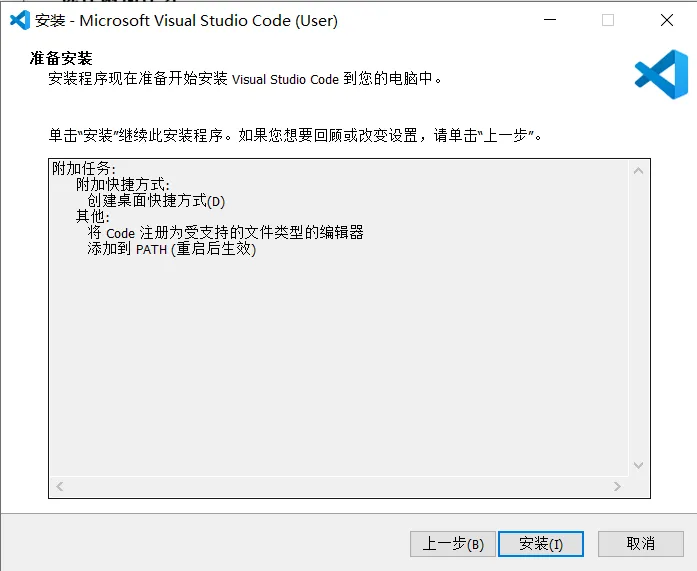Click the 其他: line in the summary
Screen dimensions: 697x571
[92, 216]
